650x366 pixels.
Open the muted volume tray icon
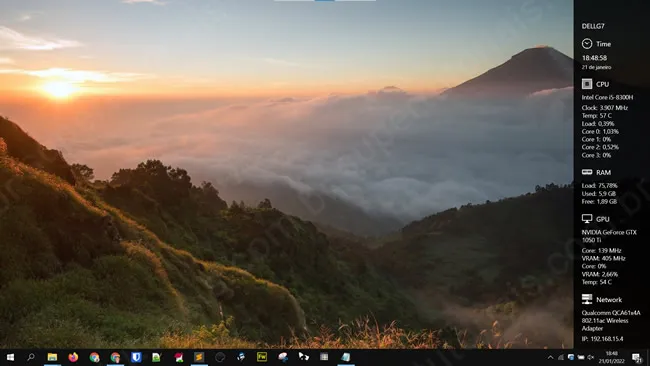(591, 357)
